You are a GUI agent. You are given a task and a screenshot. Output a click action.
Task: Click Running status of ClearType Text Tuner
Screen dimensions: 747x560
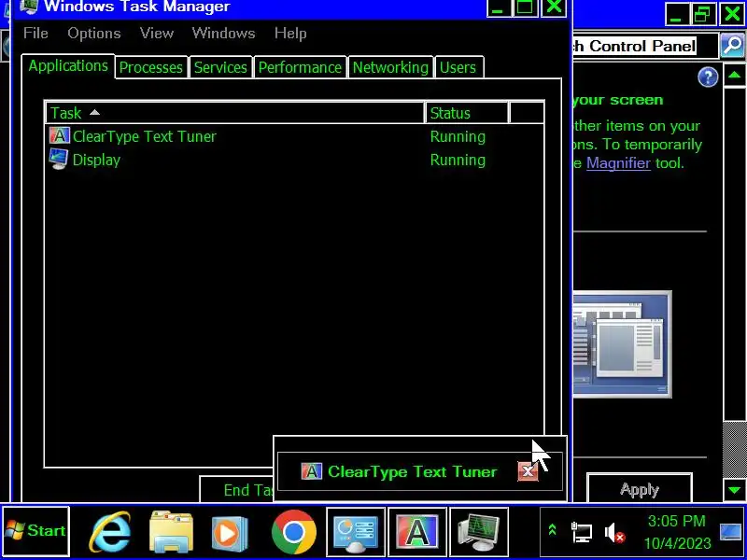458,136
